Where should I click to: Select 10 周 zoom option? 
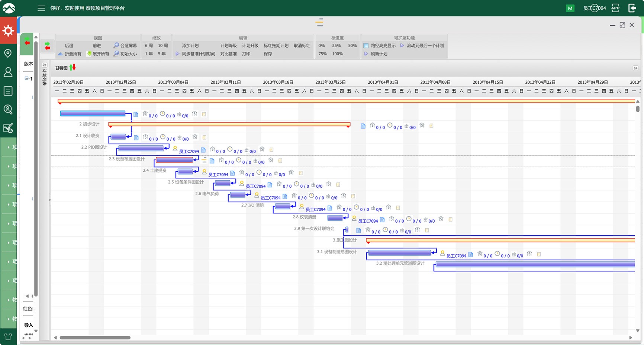coord(163,46)
